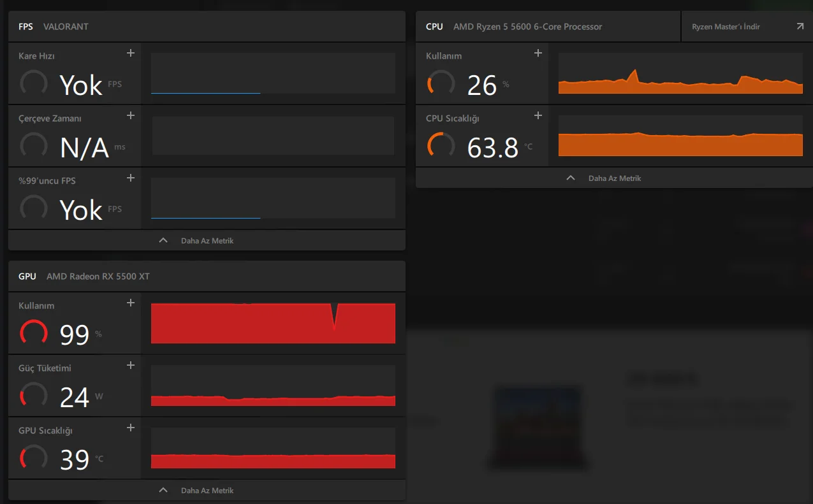The image size is (813, 504).
Task: Click the plus icon beside Kare Hızı
Action: [x=131, y=53]
